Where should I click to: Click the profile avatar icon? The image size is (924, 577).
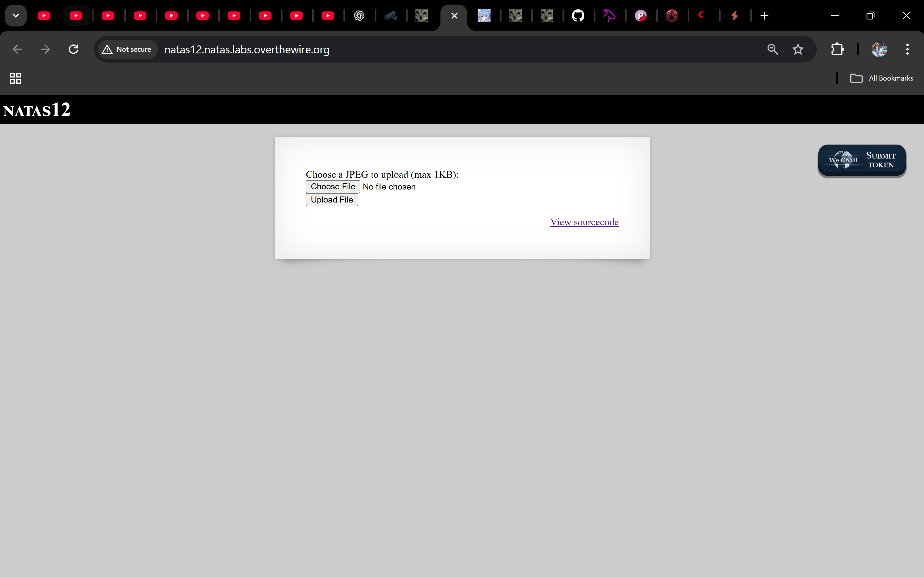879,49
